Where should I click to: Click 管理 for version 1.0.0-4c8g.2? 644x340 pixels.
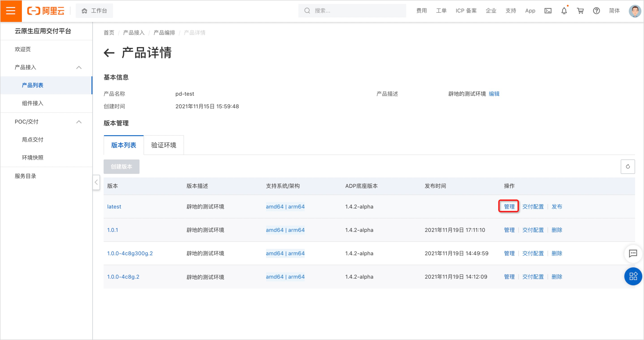click(x=509, y=277)
